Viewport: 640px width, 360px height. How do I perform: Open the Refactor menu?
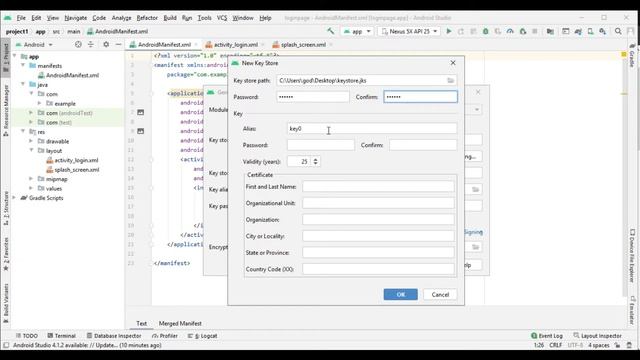(x=147, y=18)
